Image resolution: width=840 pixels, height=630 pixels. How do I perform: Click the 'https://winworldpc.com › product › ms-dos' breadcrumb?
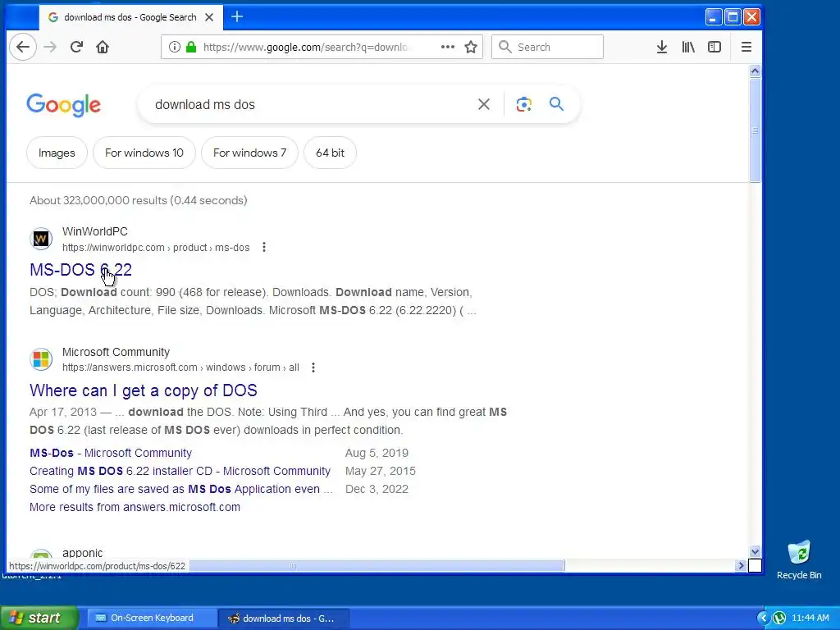pyautogui.click(x=156, y=248)
